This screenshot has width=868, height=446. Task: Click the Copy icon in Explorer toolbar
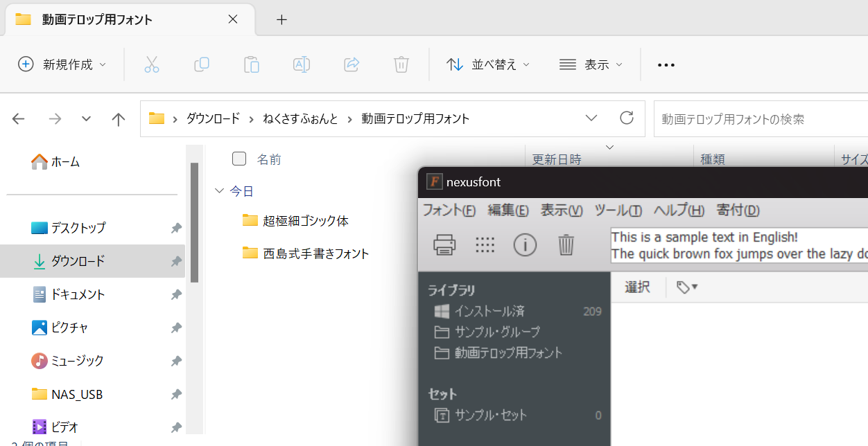pos(202,64)
